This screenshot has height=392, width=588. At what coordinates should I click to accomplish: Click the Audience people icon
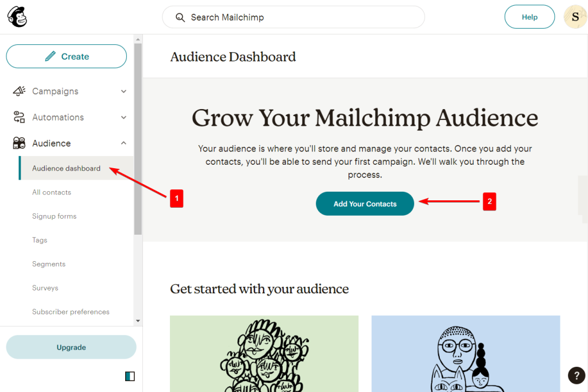tap(19, 143)
